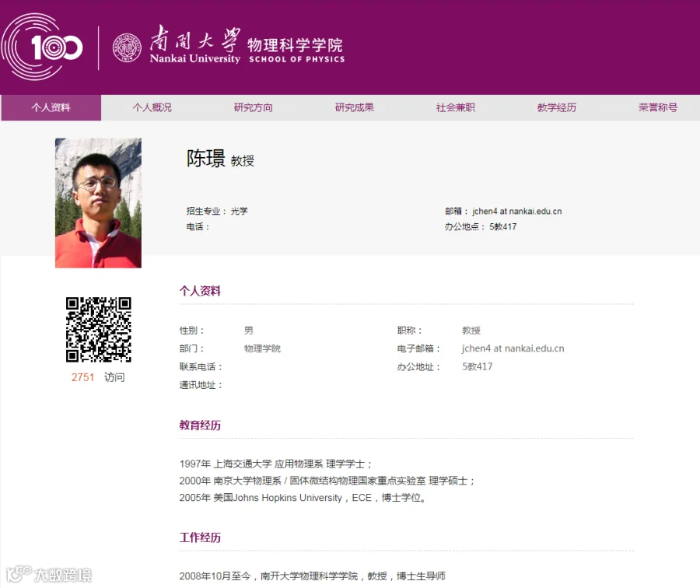The width and height of the screenshot is (700, 588).
Task: Open the 研究方向 tab
Action: tap(253, 107)
